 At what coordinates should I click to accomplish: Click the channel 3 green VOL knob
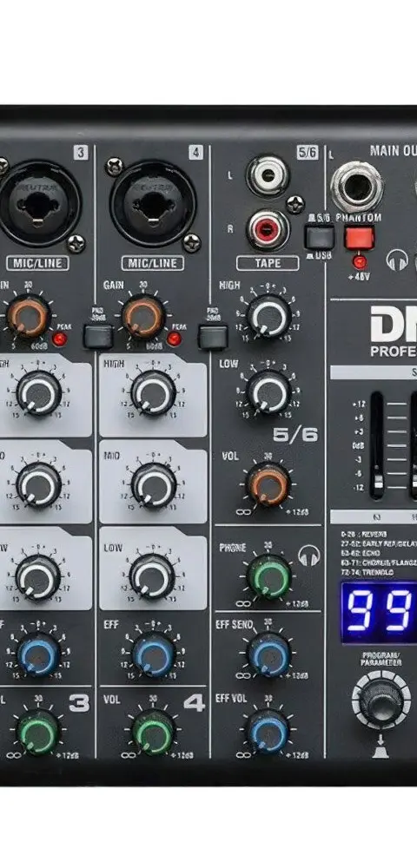(38, 733)
